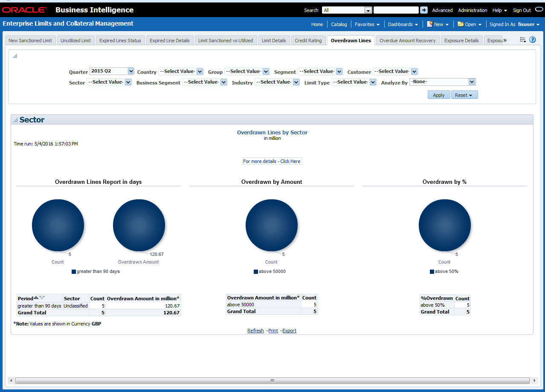Expand the Business Segment dropdown
This screenshot has height=392, width=545.
tap(223, 82)
